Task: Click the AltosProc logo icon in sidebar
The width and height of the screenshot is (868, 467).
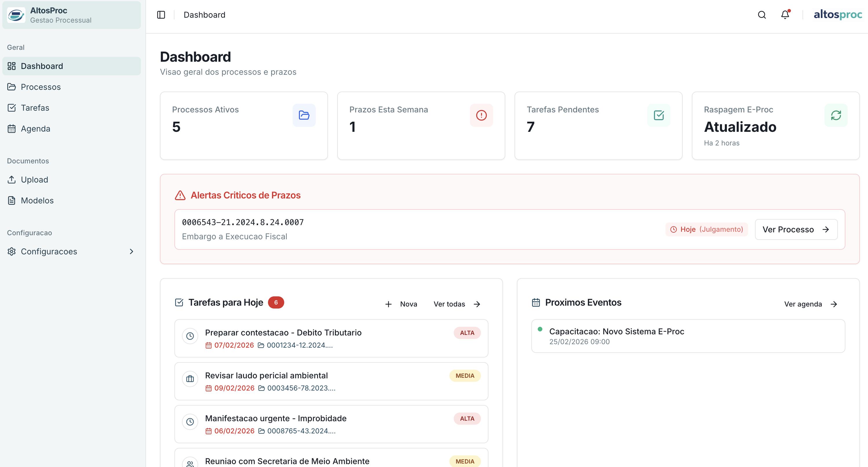Action: pyautogui.click(x=16, y=15)
